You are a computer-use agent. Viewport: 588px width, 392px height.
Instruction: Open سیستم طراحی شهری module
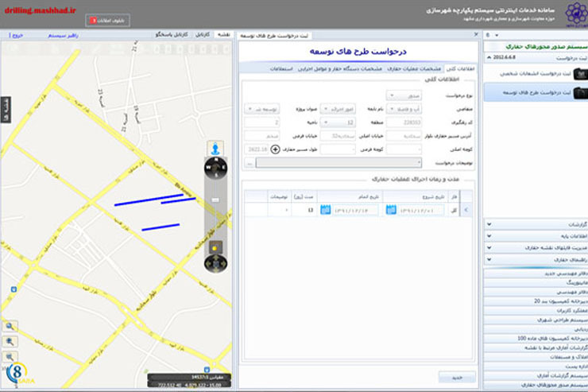536,320
